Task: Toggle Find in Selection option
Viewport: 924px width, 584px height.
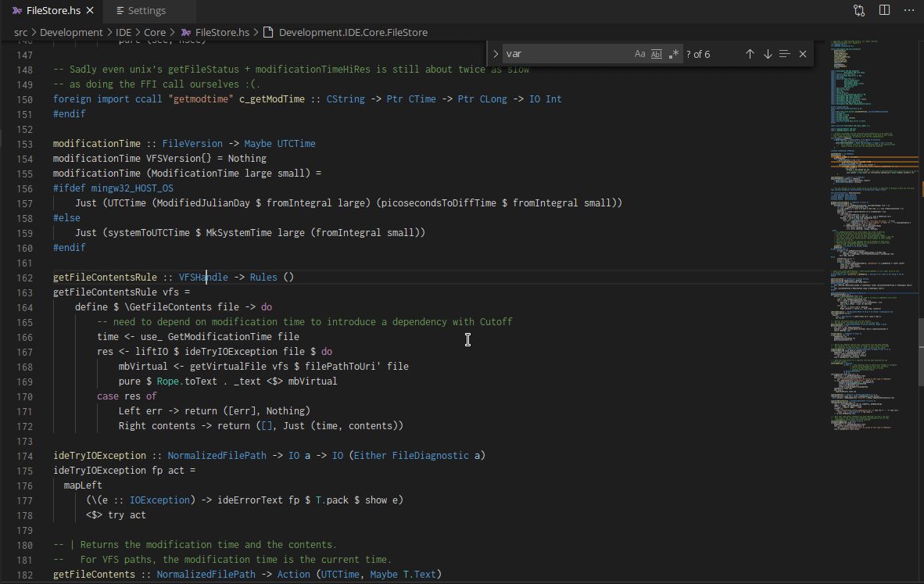Action: point(785,54)
